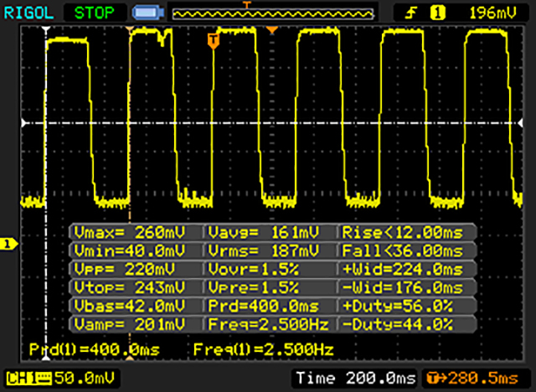This screenshot has width=536, height=392.
Task: Click the -Wid=176.0ms measurement
Action: tap(402, 287)
